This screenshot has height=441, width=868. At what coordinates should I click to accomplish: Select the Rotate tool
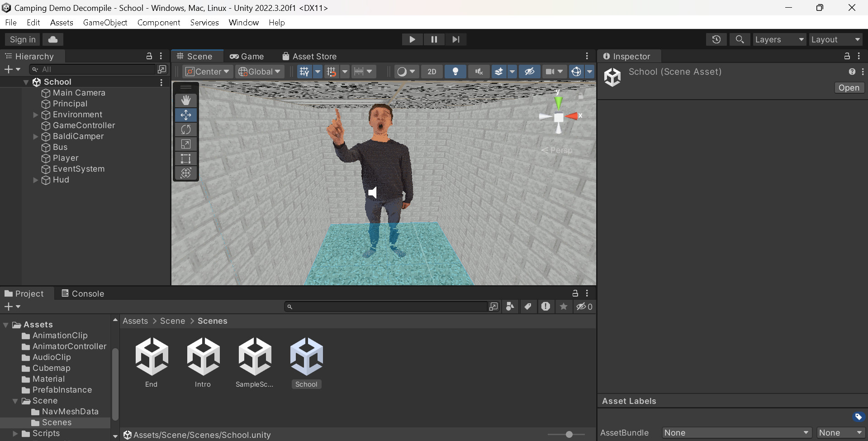click(x=185, y=129)
